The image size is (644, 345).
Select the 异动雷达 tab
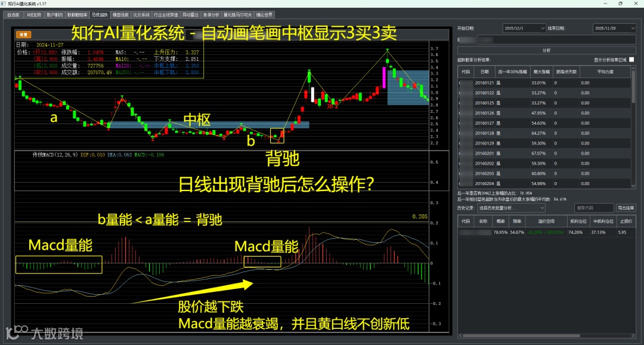click(x=191, y=15)
